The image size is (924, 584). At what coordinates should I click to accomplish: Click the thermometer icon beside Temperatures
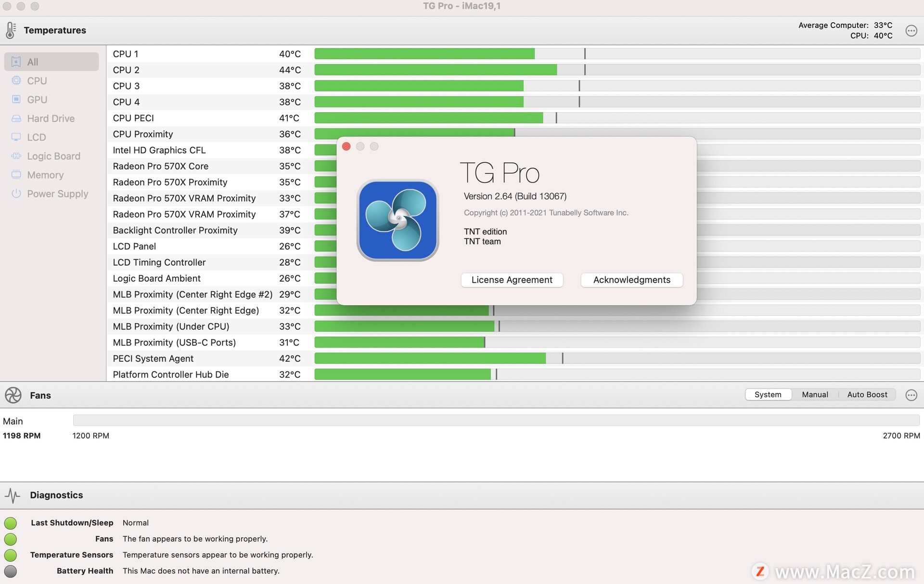tap(11, 30)
